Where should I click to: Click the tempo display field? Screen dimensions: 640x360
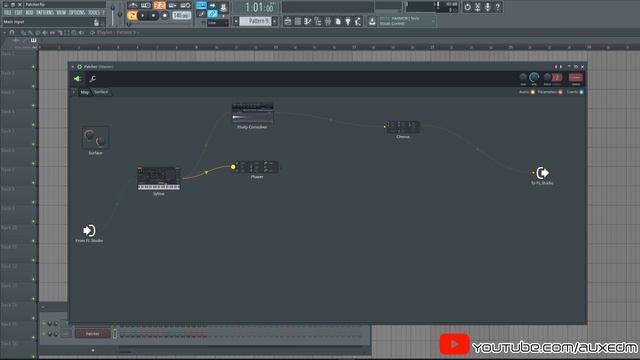181,16
